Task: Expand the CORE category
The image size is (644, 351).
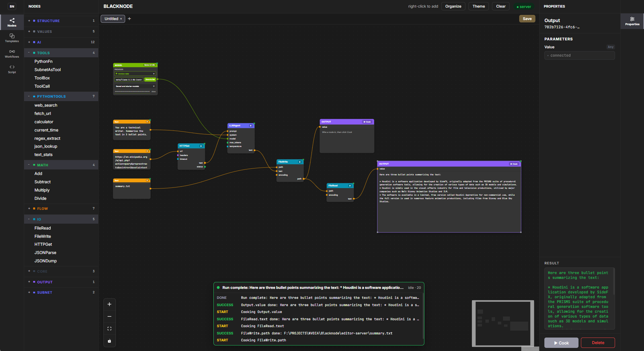Action: pos(61,271)
